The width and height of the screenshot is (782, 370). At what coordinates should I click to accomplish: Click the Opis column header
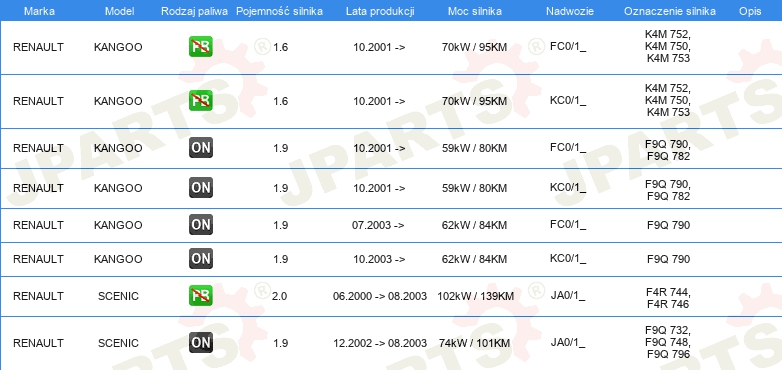tap(750, 11)
